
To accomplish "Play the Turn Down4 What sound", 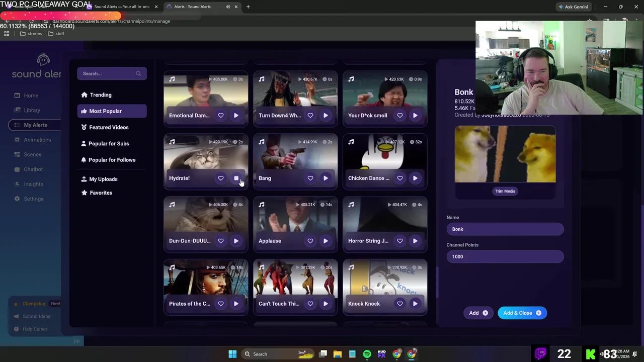I will [x=326, y=116].
